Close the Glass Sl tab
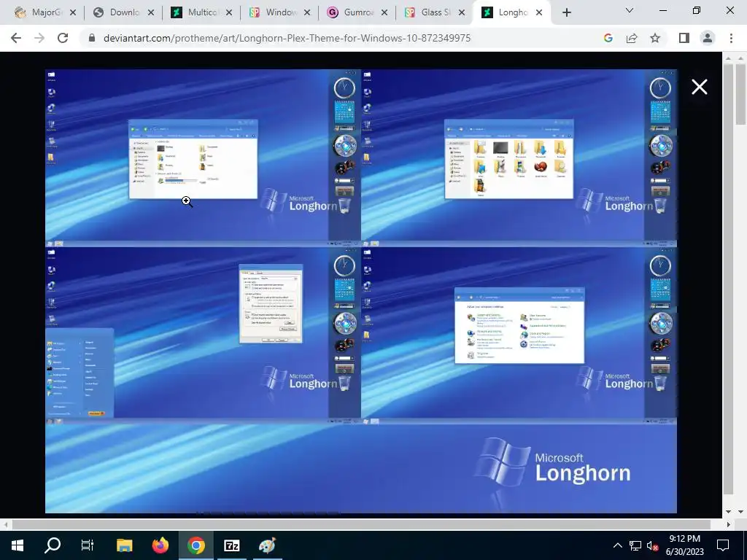The width and height of the screenshot is (747, 560). (x=462, y=12)
